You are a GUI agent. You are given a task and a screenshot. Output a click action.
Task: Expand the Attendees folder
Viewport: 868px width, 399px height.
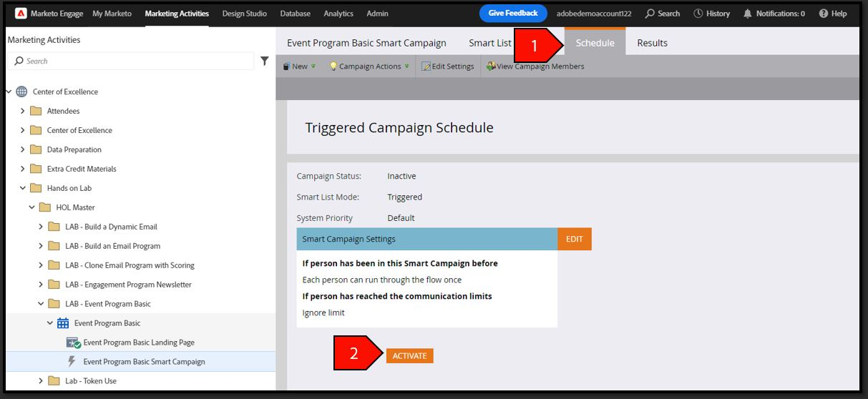coord(22,111)
